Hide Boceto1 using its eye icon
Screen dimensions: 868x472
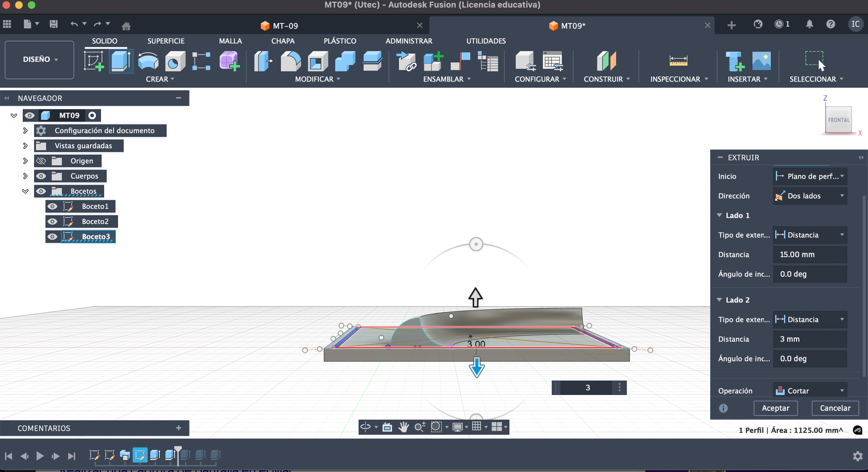click(52, 206)
